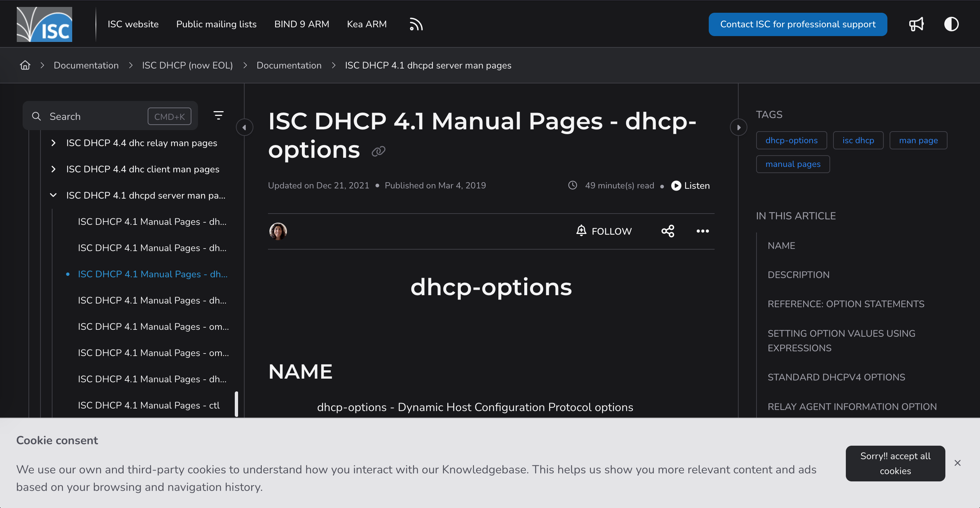Click the man page tag
The image size is (980, 508).
[918, 140]
